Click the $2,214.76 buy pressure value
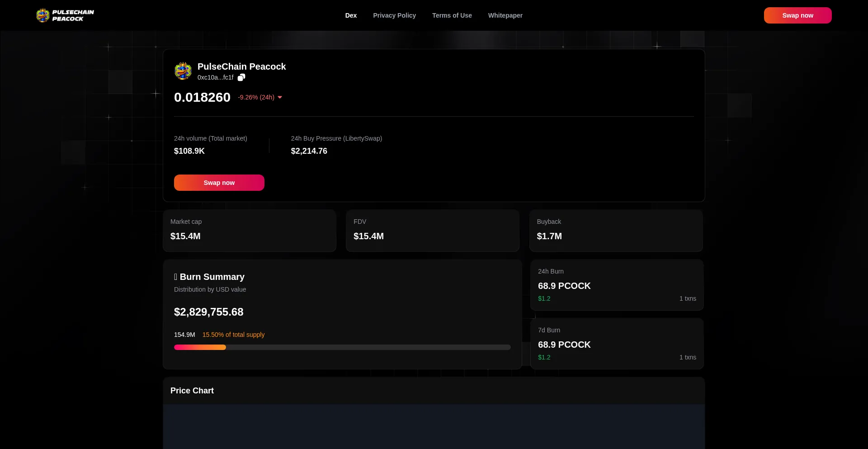Viewport: 868px width, 449px height. (309, 151)
